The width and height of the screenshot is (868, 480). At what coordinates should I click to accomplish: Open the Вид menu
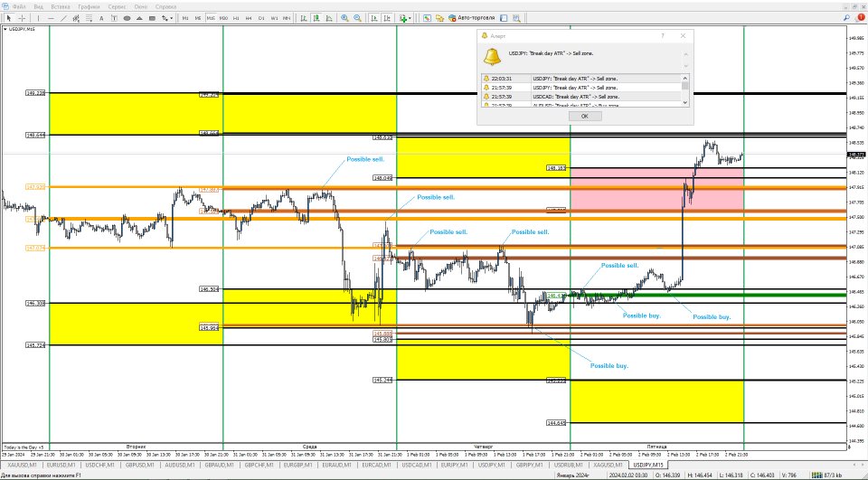[x=38, y=6]
